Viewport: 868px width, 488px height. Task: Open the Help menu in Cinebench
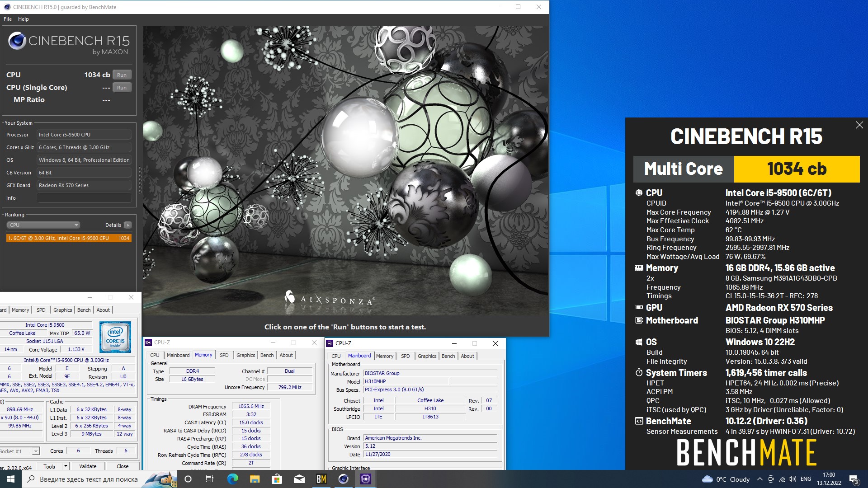[x=24, y=19]
